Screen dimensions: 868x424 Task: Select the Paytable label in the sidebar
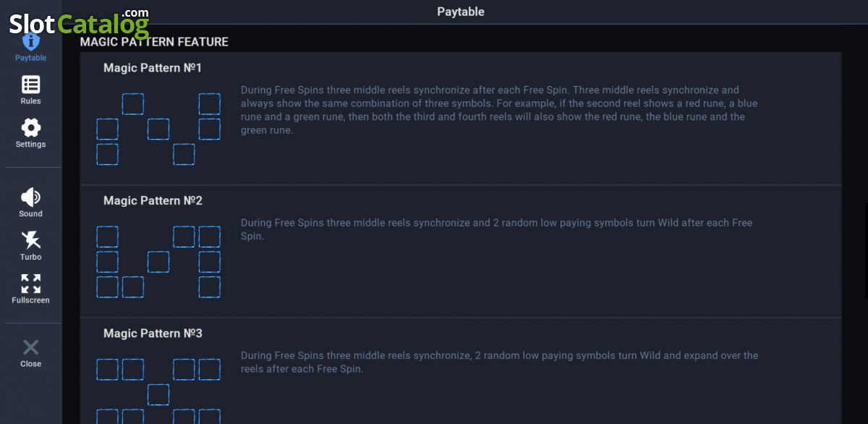click(x=31, y=58)
